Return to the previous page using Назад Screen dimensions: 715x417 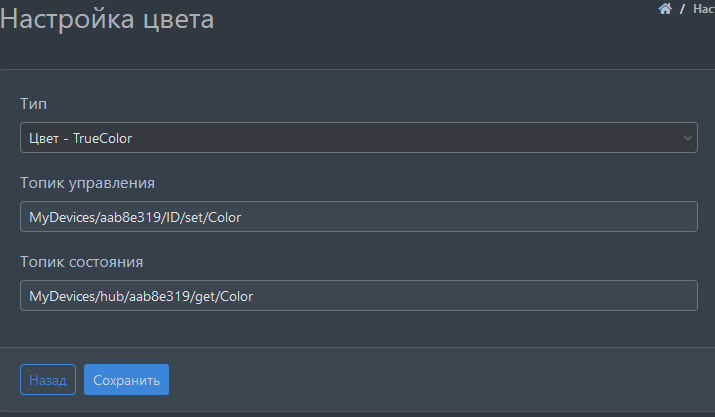coord(48,380)
